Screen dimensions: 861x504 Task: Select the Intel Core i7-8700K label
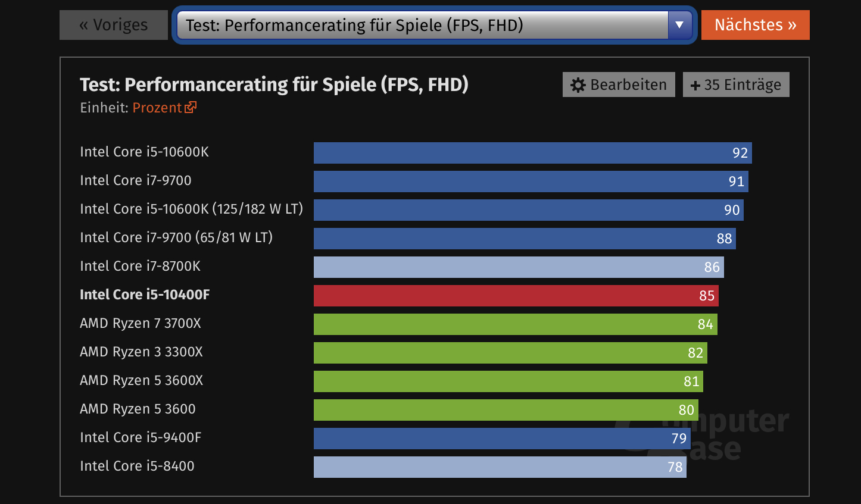click(141, 266)
